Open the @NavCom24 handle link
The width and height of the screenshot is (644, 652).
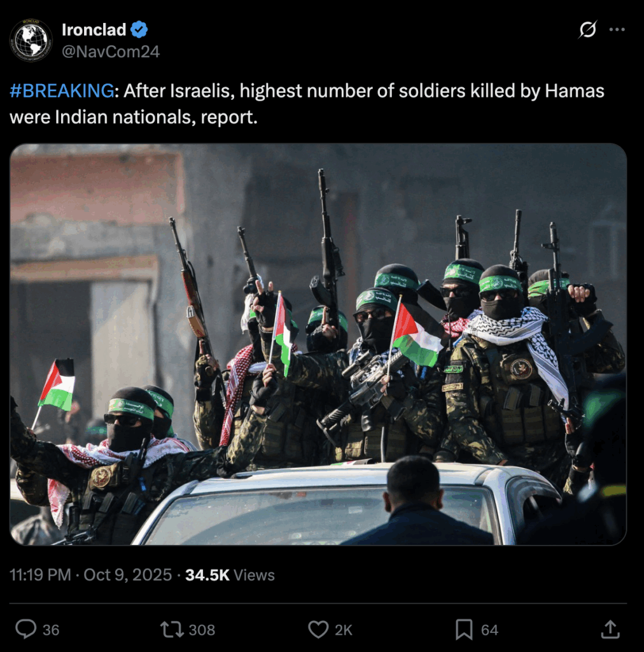[111, 52]
